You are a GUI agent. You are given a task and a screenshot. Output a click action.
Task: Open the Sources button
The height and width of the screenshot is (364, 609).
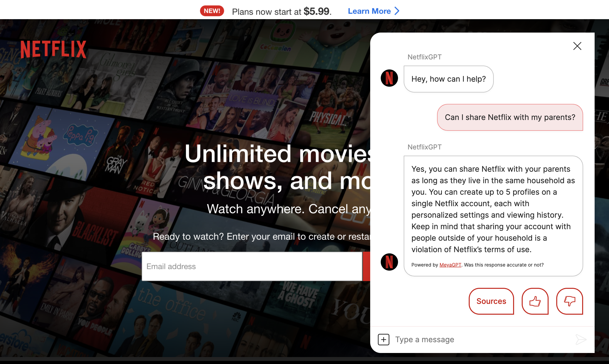(x=491, y=301)
